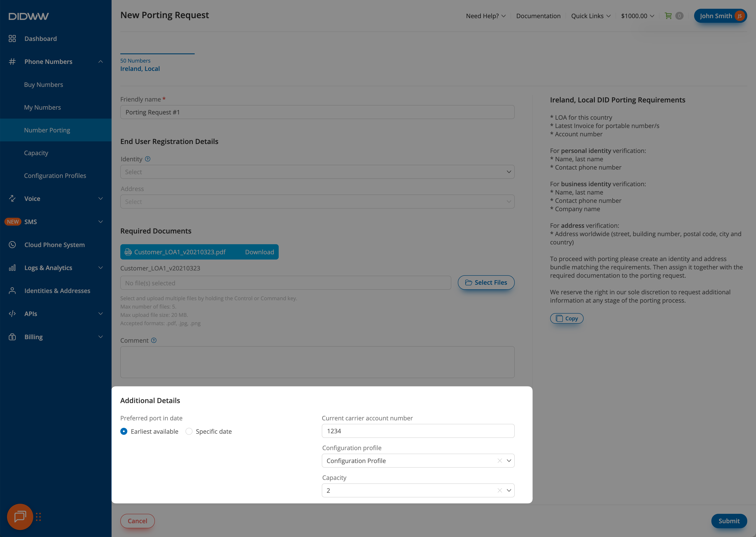Select Earliest available radio button
Screen dimensions: 756x537
(x=124, y=431)
